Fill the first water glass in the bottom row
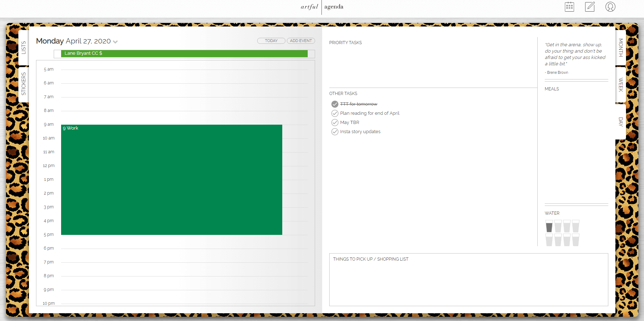This screenshot has height=321, width=644. click(x=549, y=240)
